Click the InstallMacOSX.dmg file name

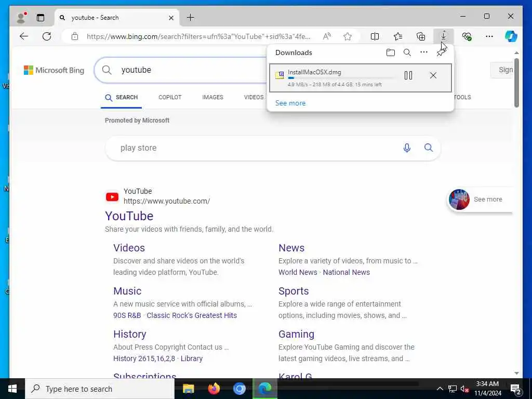pyautogui.click(x=314, y=72)
